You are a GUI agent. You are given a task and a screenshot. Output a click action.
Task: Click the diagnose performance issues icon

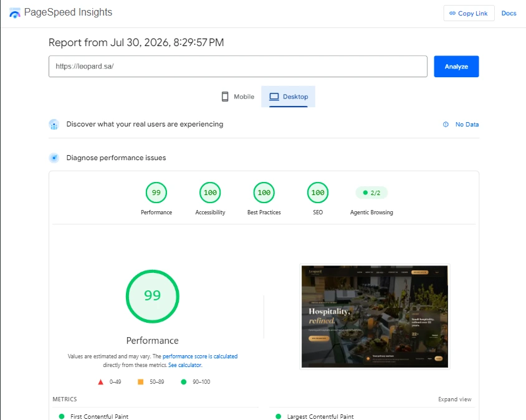coord(54,158)
